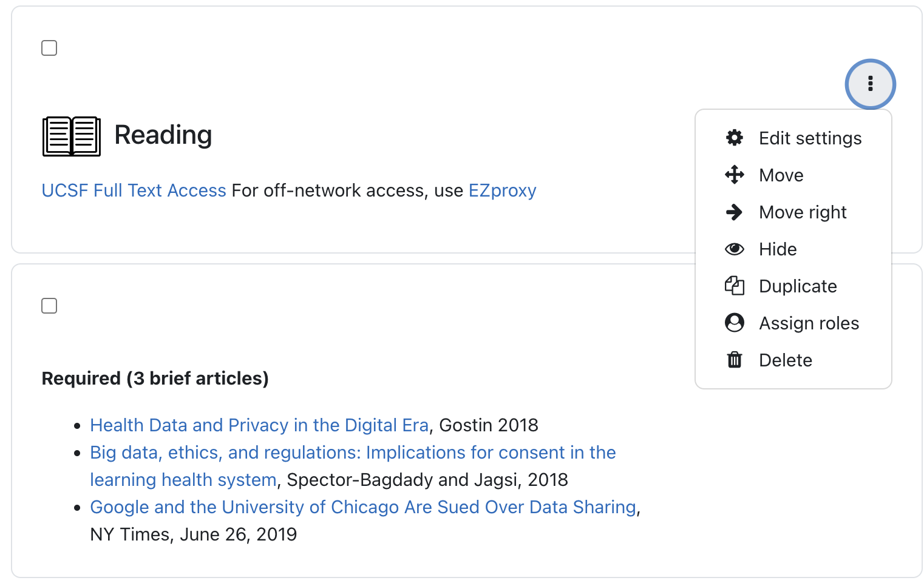Select the Duplicate menu entry
924x586 pixels.
[x=798, y=286]
